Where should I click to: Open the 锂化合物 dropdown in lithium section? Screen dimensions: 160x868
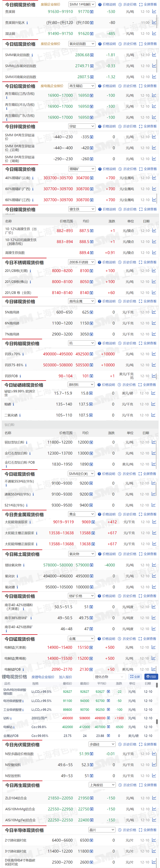pyautogui.click(x=110, y=676)
